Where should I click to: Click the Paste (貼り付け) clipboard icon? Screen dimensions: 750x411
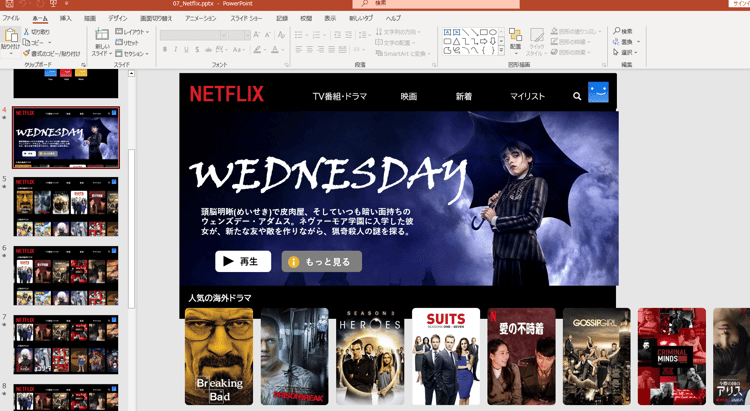(11, 36)
